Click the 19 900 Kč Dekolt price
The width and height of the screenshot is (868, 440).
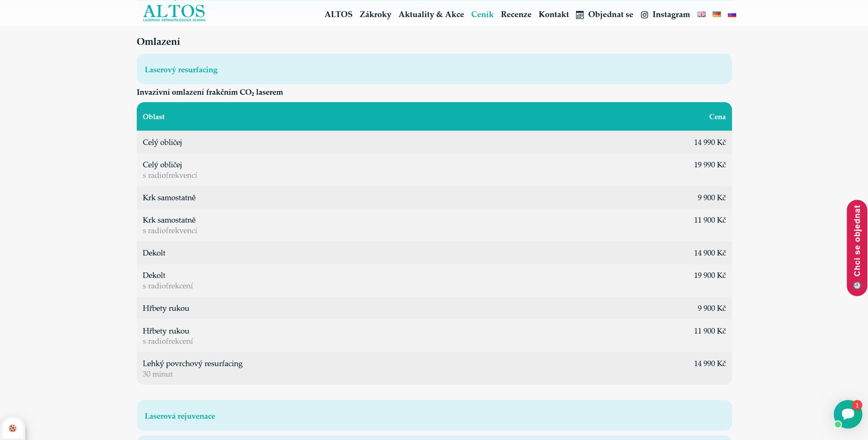pos(710,275)
